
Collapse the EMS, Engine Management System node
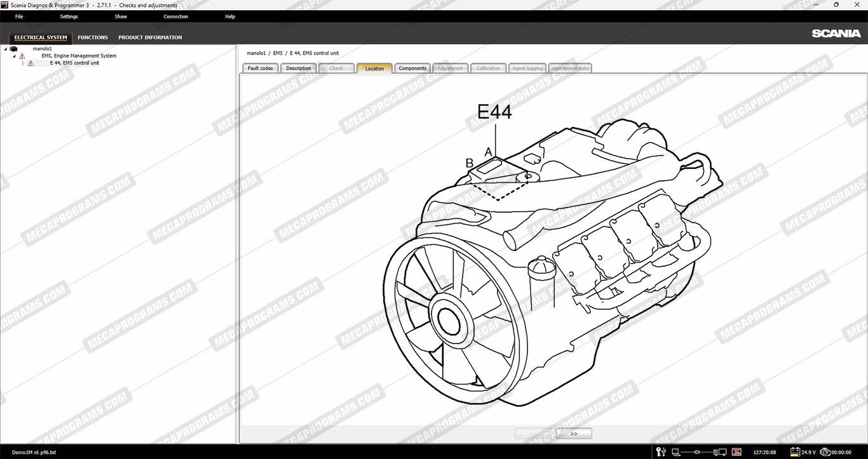click(14, 56)
